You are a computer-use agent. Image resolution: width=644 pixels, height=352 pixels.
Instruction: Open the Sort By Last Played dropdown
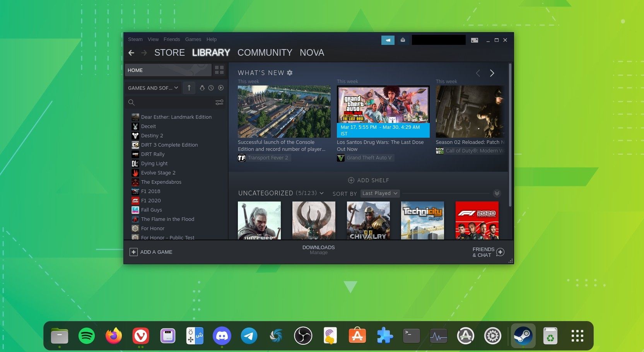pyautogui.click(x=380, y=193)
